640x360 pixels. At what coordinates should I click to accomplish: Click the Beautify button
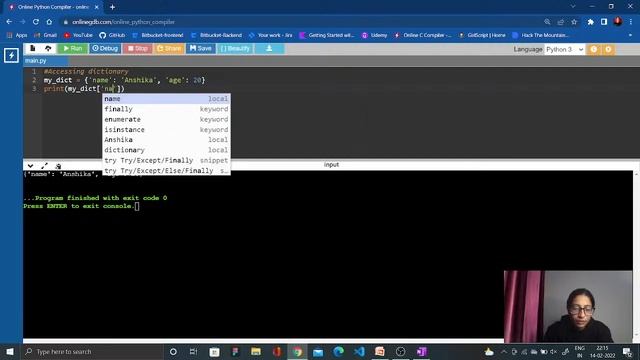235,49
